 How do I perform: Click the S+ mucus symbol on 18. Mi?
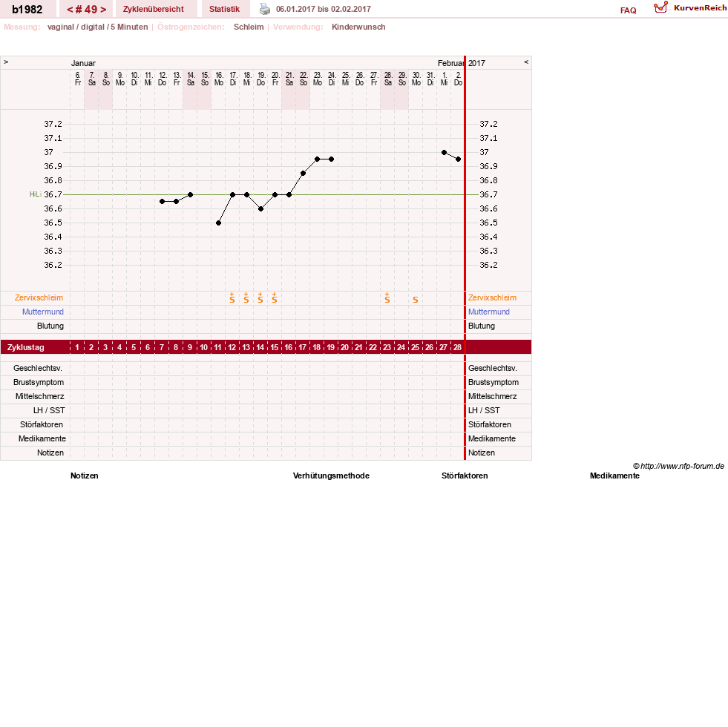pos(246,297)
